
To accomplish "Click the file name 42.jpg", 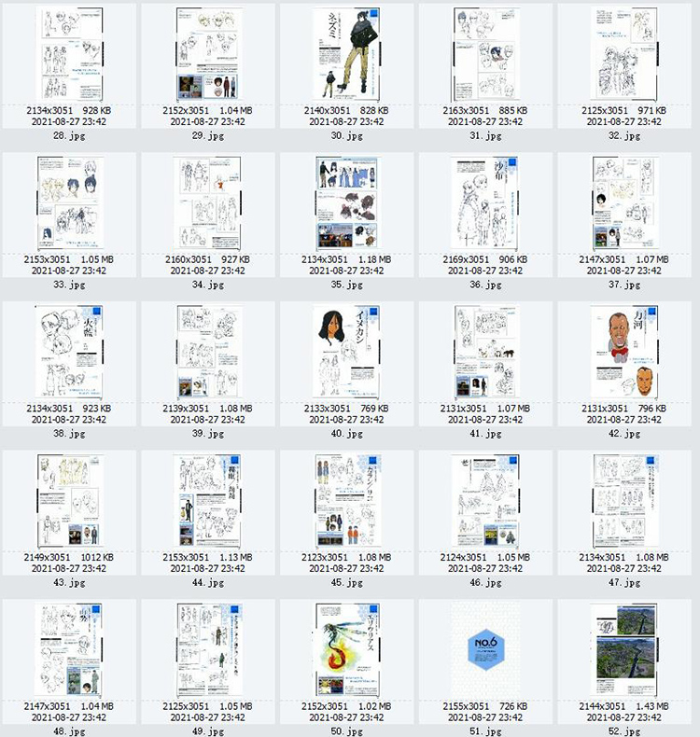I will point(624,434).
